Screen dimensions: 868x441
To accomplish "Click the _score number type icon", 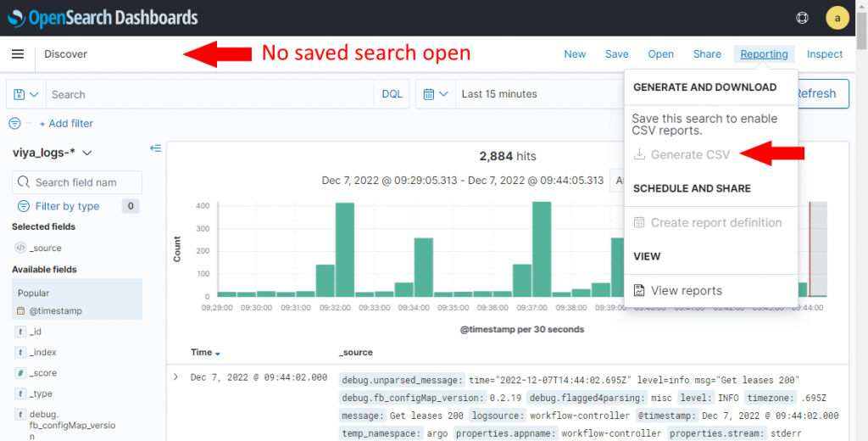I will pos(20,373).
